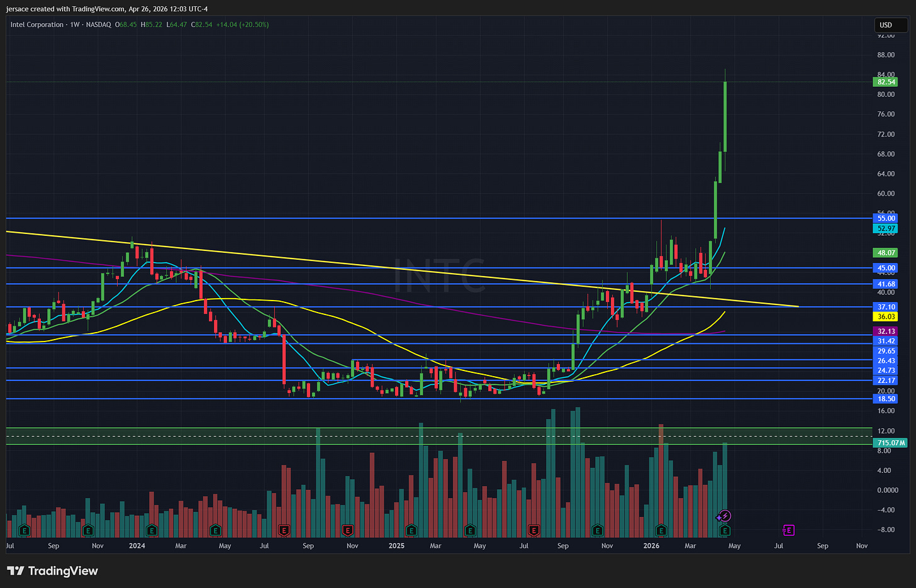This screenshot has width=916, height=588.
Task: Click the earnings E marker above the 2024 label
Action: (151, 530)
